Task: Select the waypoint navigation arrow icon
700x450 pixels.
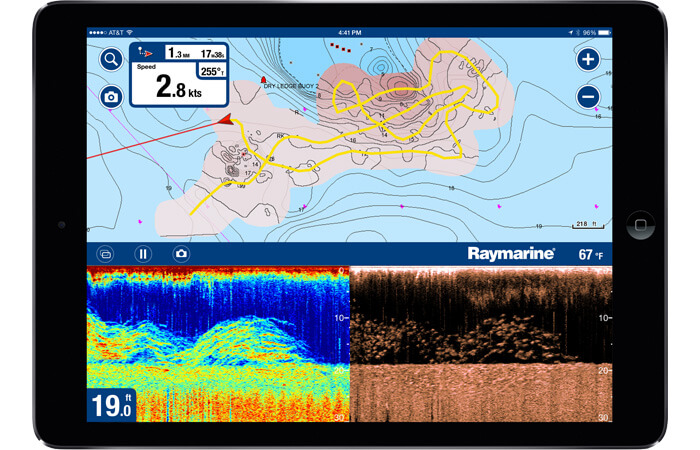Action: click(x=146, y=53)
